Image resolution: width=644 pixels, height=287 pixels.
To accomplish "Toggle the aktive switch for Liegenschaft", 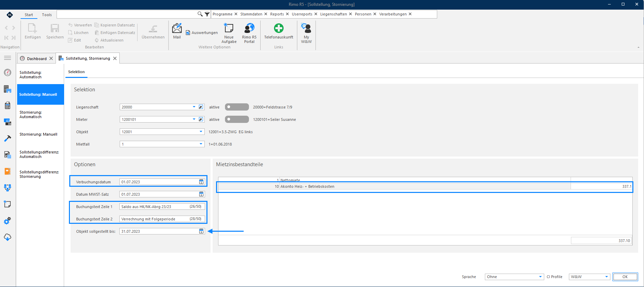I will [x=237, y=107].
